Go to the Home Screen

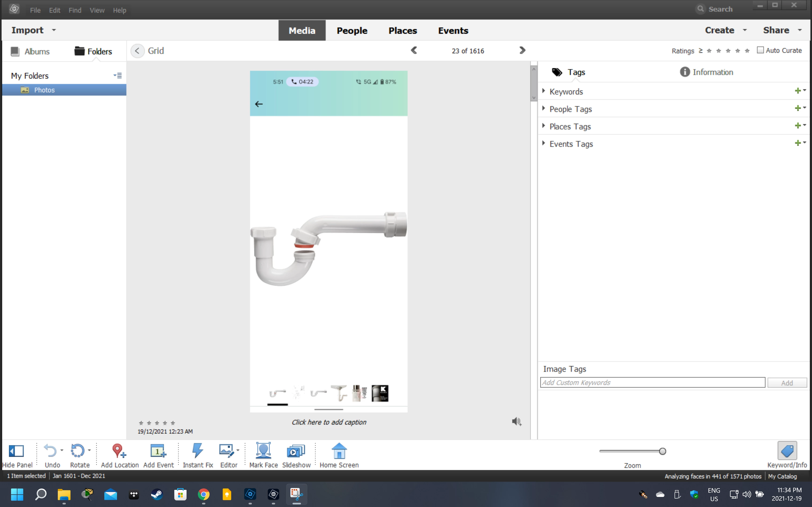(x=339, y=451)
